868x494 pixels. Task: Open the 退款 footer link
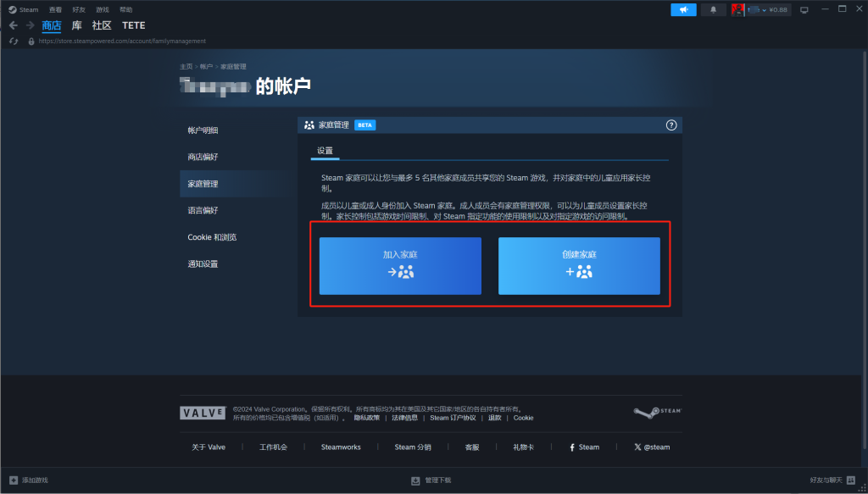494,418
